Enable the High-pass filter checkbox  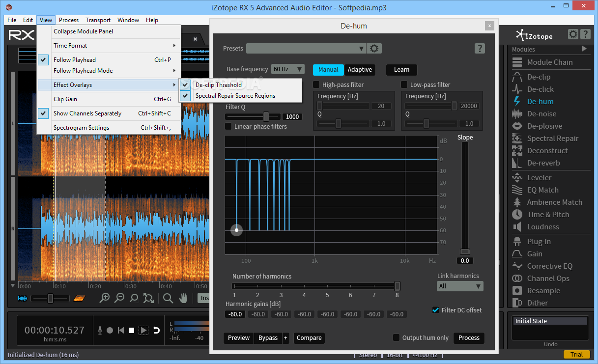[x=316, y=84]
